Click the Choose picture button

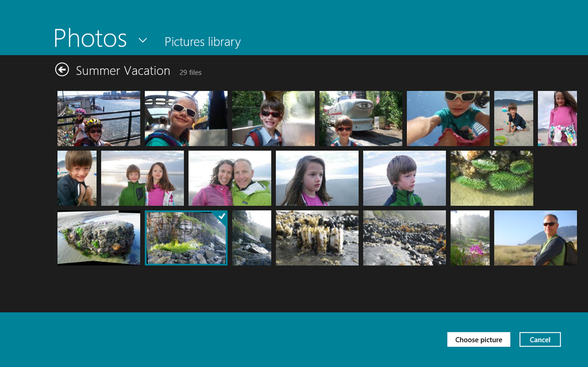click(x=478, y=339)
